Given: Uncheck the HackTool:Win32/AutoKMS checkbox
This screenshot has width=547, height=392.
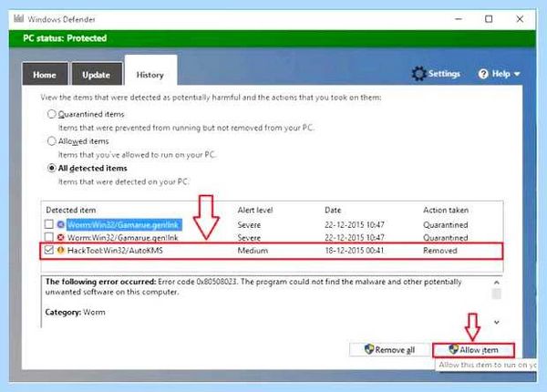Looking at the screenshot, I should 49,250.
